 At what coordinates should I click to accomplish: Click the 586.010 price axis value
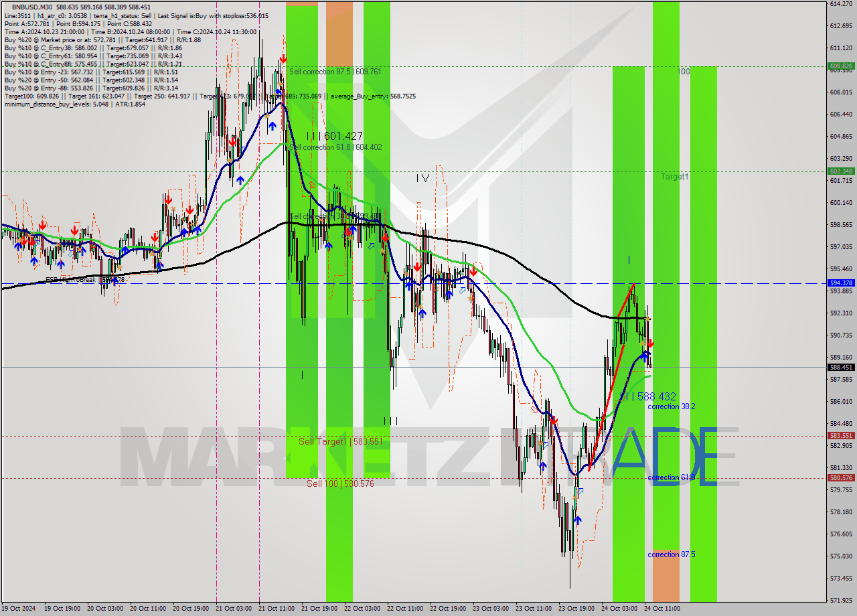click(841, 401)
